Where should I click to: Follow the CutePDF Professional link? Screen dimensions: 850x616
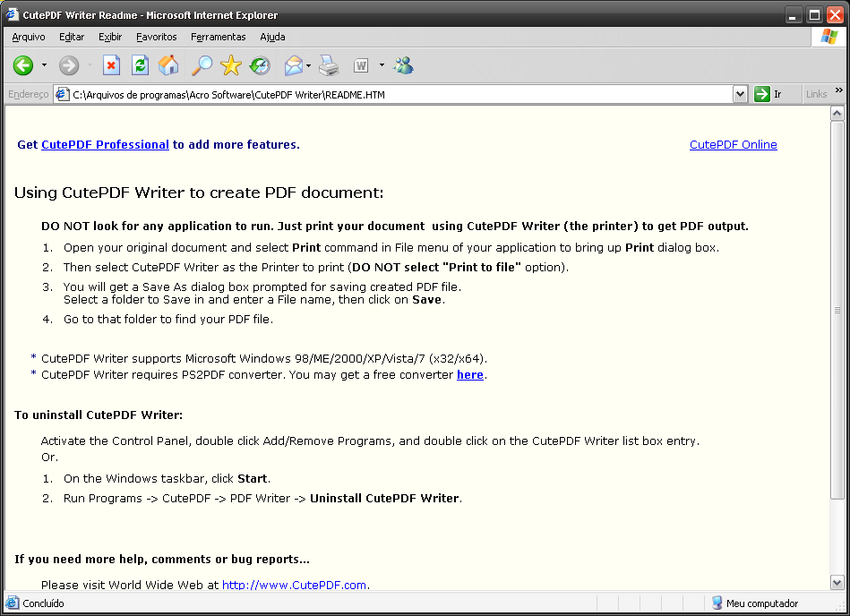tap(105, 145)
